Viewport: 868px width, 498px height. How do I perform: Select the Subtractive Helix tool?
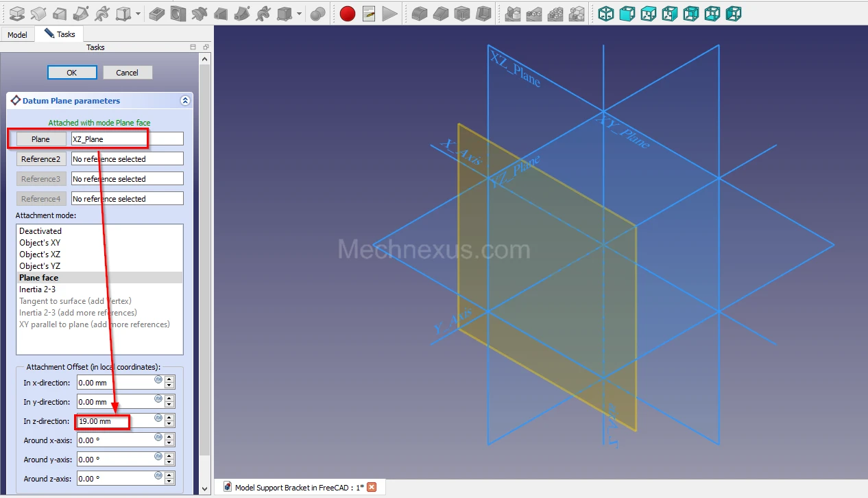pyautogui.click(x=263, y=13)
